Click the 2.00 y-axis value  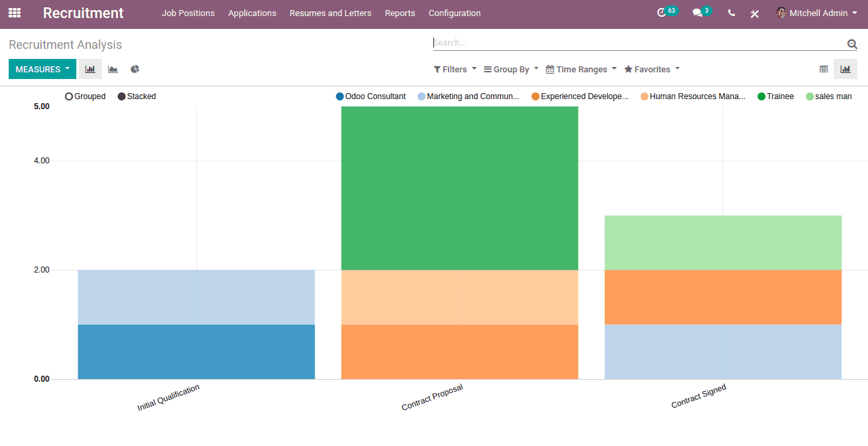pos(42,270)
